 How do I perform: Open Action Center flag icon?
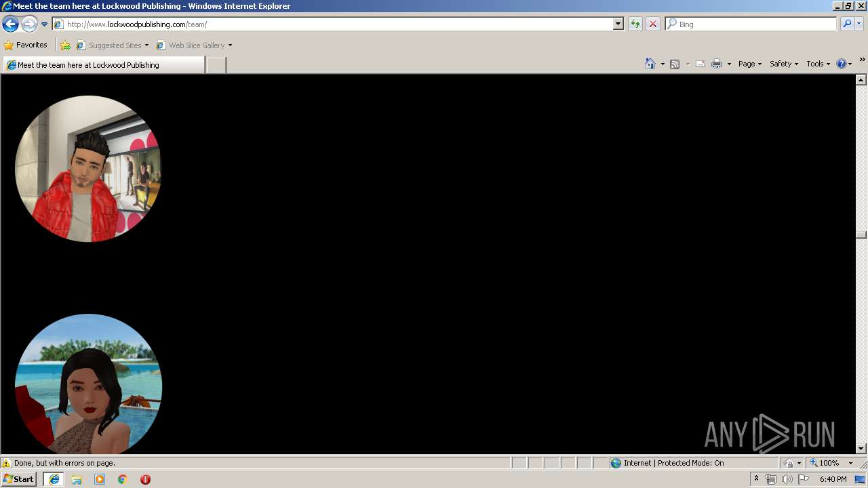[804, 479]
